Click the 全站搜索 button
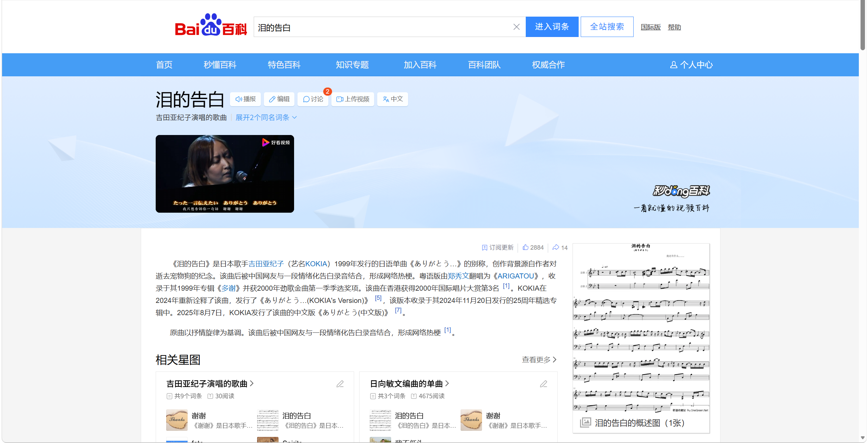 pyautogui.click(x=607, y=27)
